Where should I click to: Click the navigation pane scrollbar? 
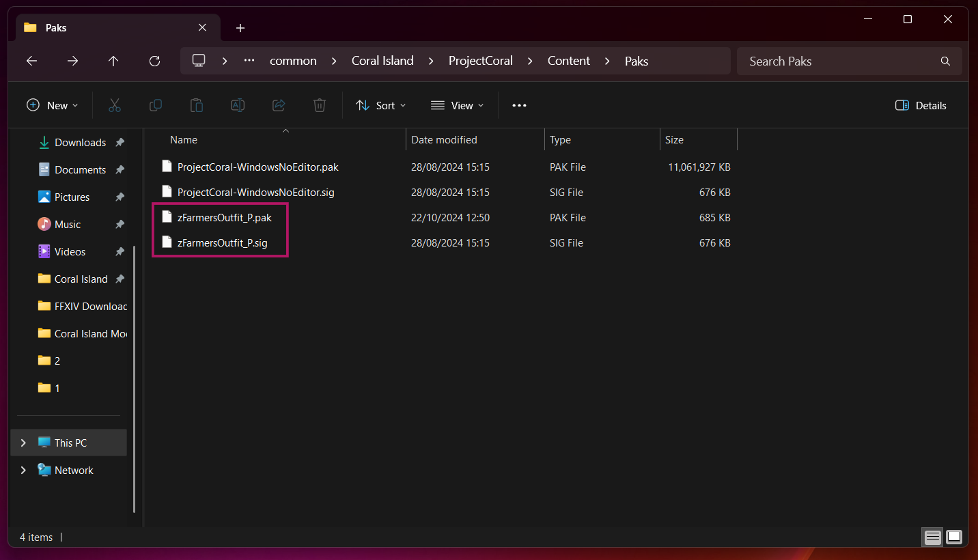[x=135, y=379]
